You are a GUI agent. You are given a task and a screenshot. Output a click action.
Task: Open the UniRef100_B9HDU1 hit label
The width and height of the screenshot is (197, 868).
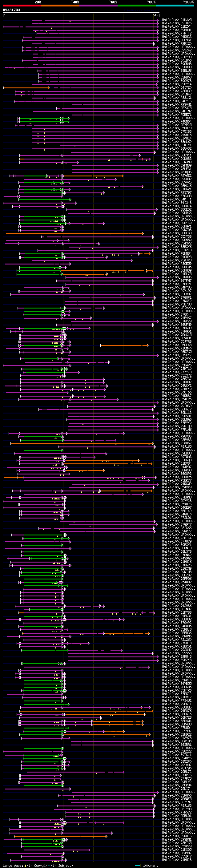(x=177, y=30)
